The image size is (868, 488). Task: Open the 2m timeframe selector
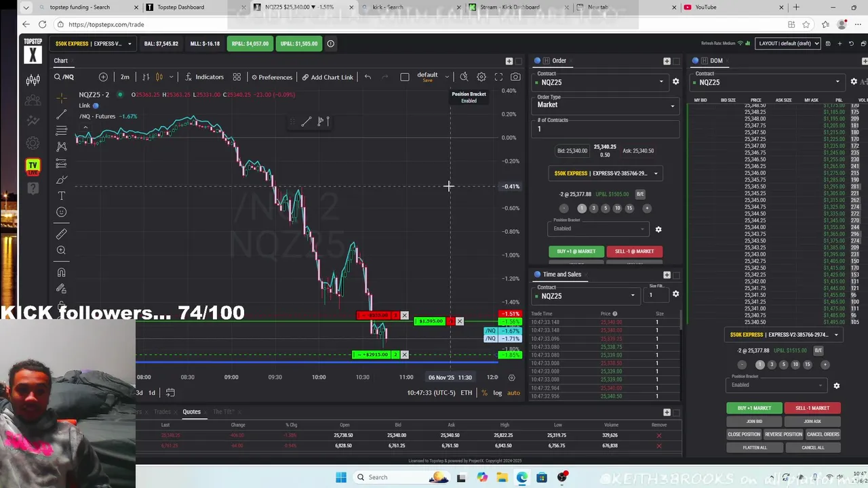[x=125, y=77]
